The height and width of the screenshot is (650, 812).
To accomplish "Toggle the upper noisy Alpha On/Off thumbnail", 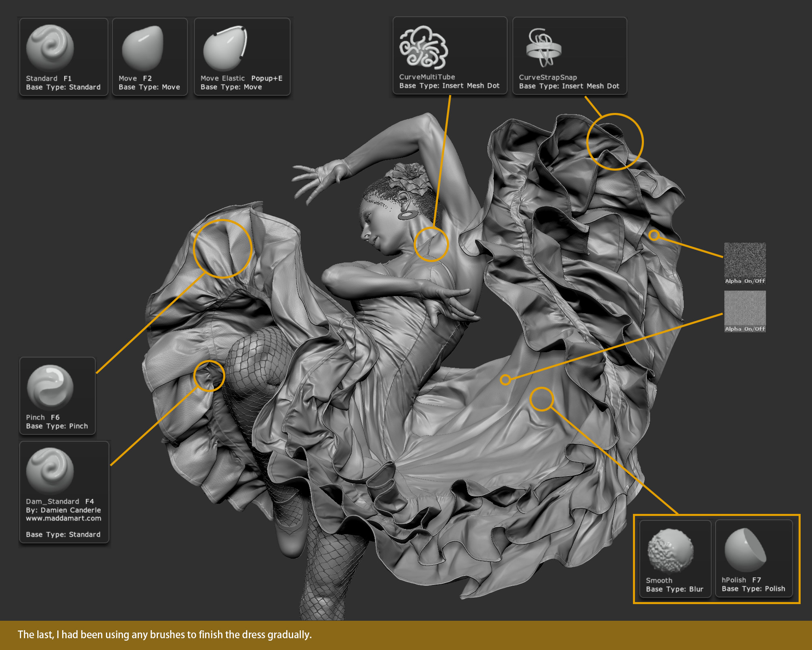I will pyautogui.click(x=745, y=263).
